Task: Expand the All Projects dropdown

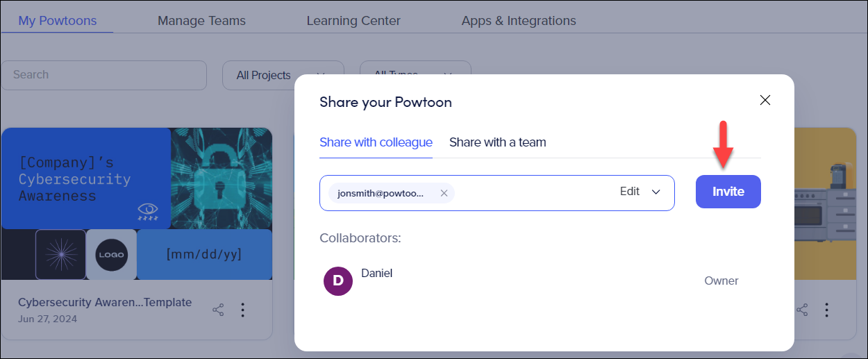Action: click(283, 75)
